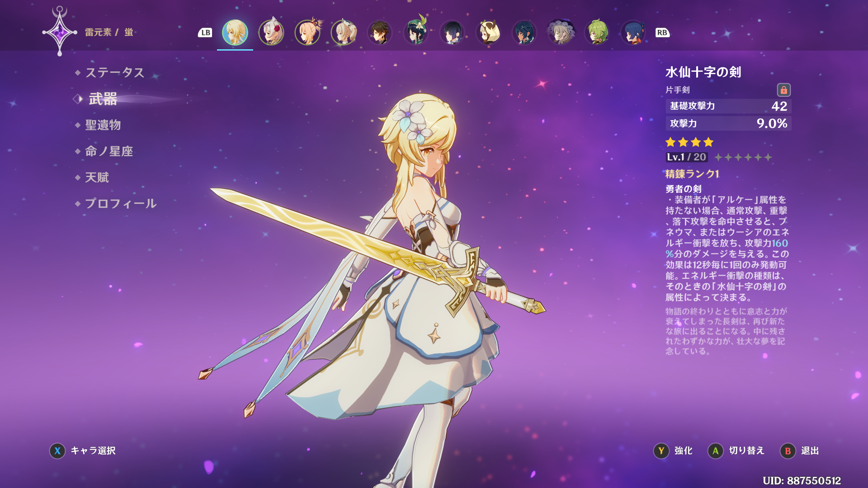Click the X キャラ選択 button
The height and width of the screenshot is (488, 868).
click(x=83, y=451)
